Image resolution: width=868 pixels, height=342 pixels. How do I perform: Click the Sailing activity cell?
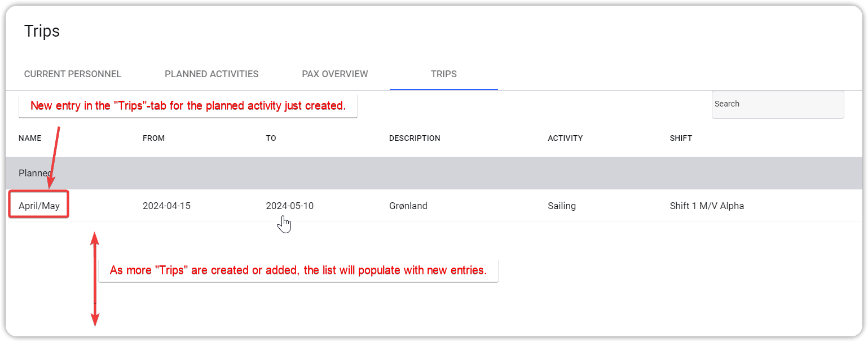click(x=561, y=206)
